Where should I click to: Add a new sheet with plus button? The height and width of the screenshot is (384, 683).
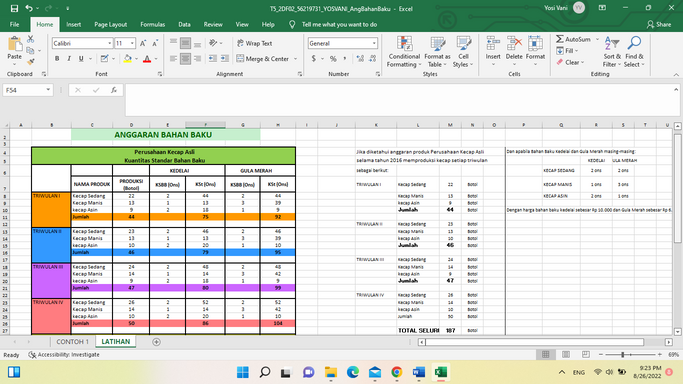click(x=156, y=342)
